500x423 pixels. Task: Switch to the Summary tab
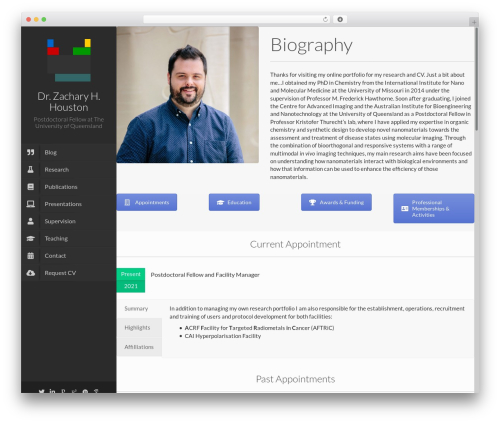coord(139,309)
